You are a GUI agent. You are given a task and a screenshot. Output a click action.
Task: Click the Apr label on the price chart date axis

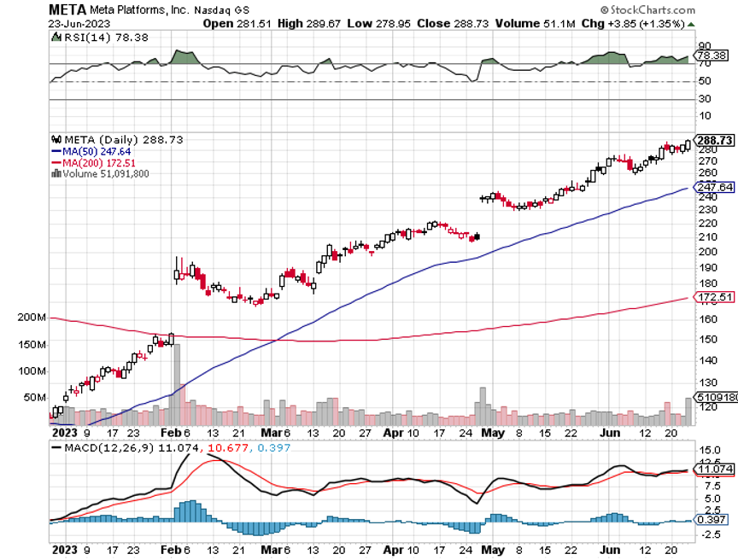pyautogui.click(x=394, y=433)
